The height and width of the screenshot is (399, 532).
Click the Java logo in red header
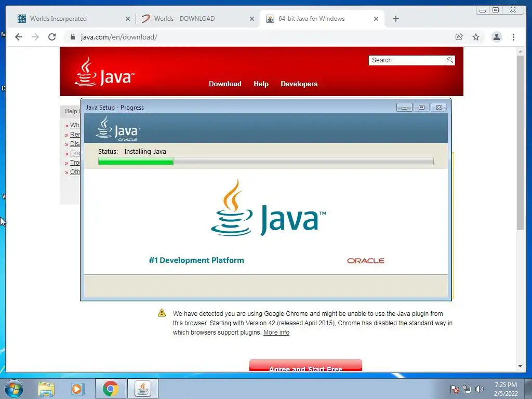[x=104, y=72]
